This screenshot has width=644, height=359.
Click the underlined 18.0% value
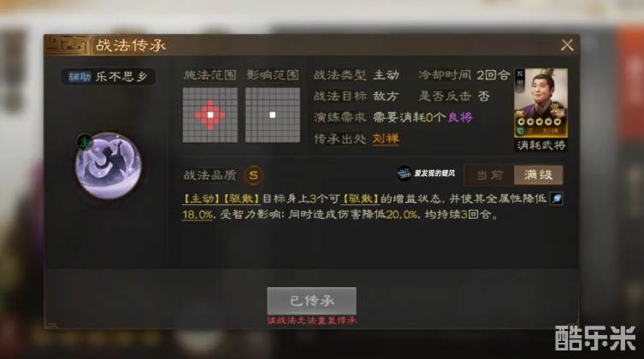[198, 215]
